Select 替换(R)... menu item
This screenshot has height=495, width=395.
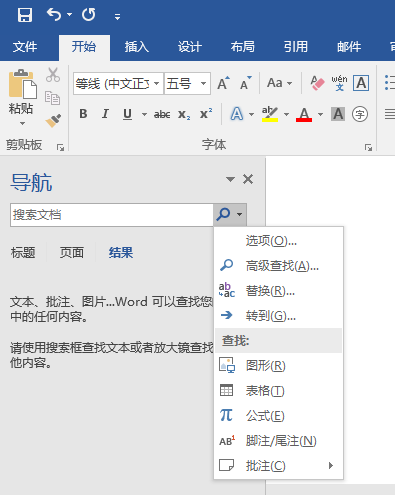[279, 291]
